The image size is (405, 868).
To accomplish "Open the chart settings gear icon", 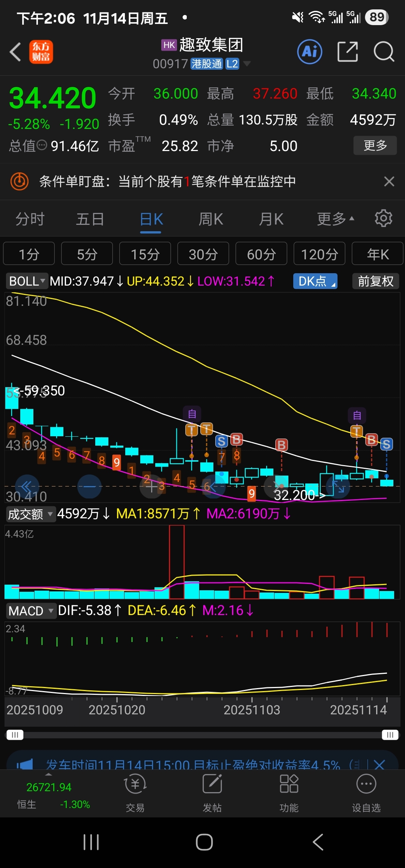I will pyautogui.click(x=384, y=218).
